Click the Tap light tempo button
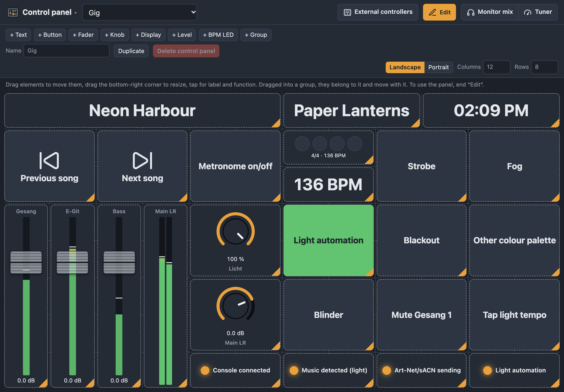The image size is (564, 392). 514,315
